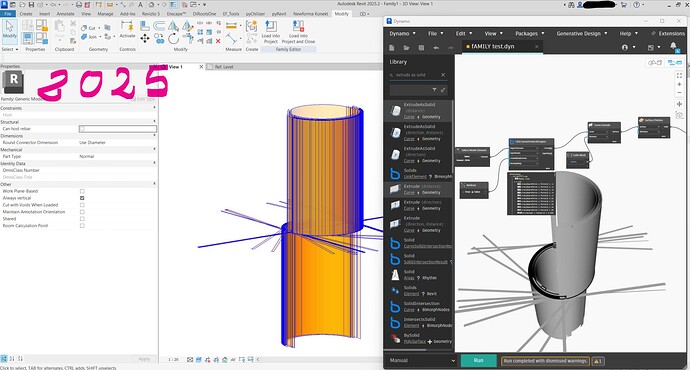Click the warning icon in status bar
The image size is (690, 370).
pos(598,361)
